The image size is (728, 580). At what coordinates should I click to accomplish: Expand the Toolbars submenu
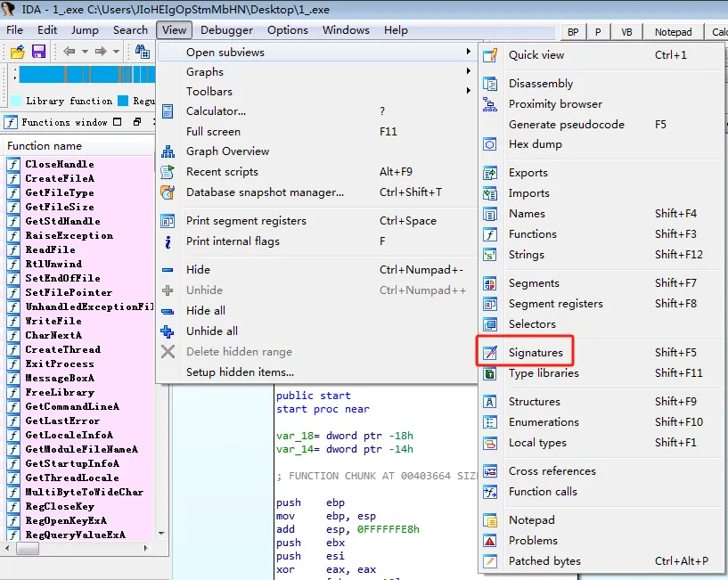(x=209, y=92)
